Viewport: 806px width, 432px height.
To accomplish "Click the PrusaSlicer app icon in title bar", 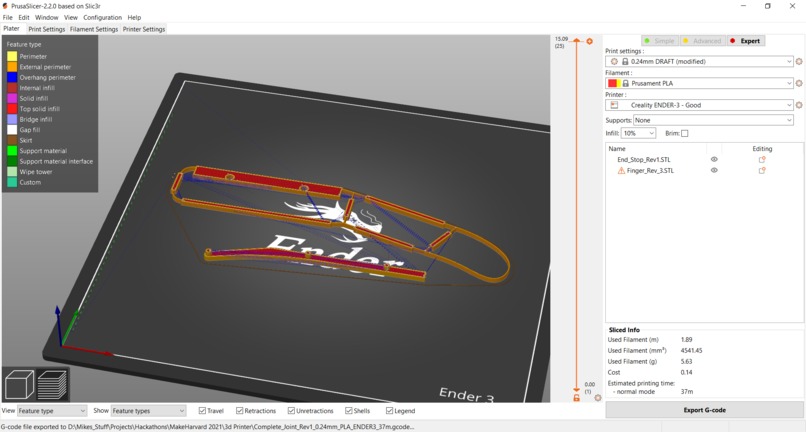I will [x=6, y=6].
